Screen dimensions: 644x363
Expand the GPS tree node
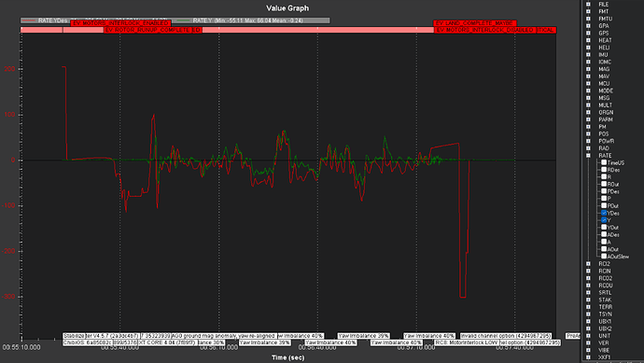coord(588,33)
